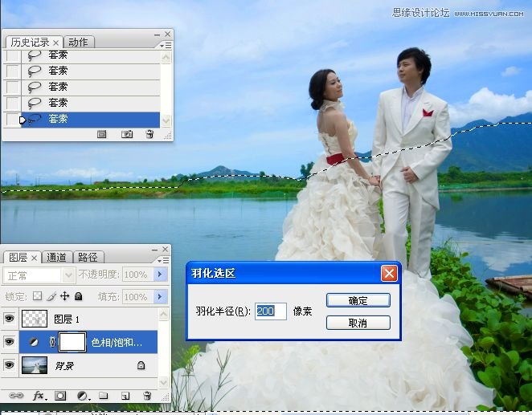Select the 色相/饱和... layer name
The width and height of the screenshot is (532, 415).
coord(117,343)
